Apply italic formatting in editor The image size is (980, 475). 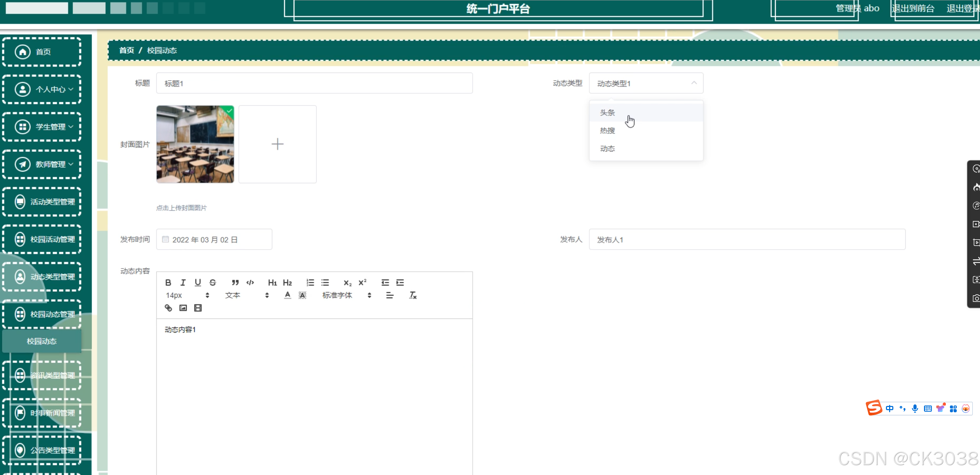pos(183,282)
